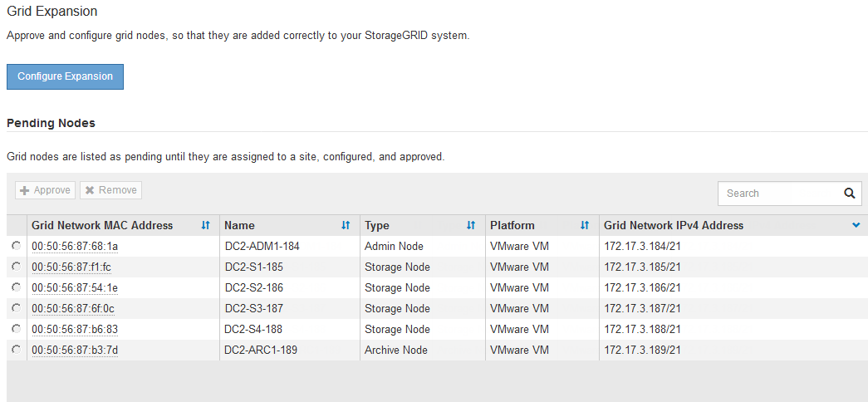The image size is (868, 402).
Task: Select radio button for DC2-S1-185 node
Action: [17, 267]
